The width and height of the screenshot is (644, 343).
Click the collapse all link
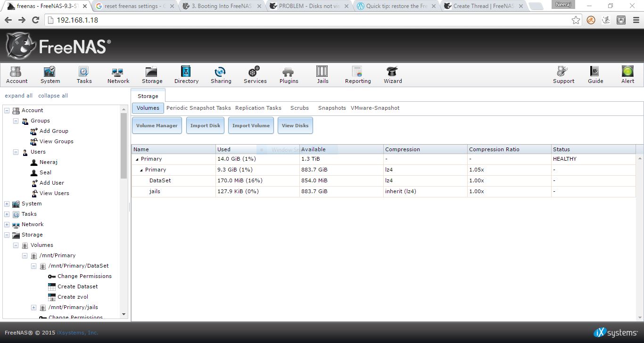click(x=53, y=96)
